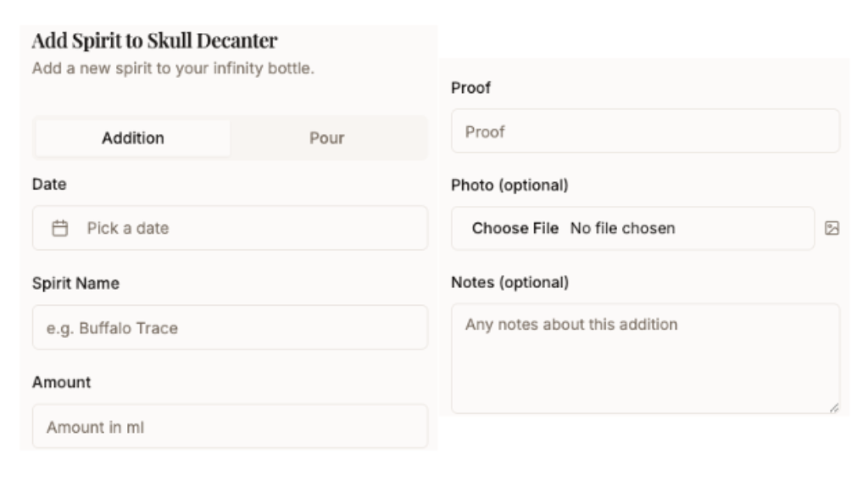
Task: Open the Pick a date picker
Action: [230, 228]
